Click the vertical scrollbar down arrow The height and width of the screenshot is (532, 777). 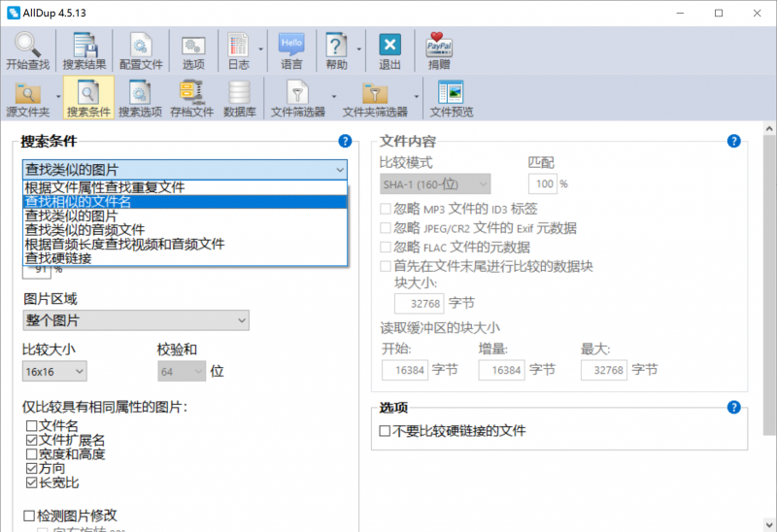pos(769,524)
